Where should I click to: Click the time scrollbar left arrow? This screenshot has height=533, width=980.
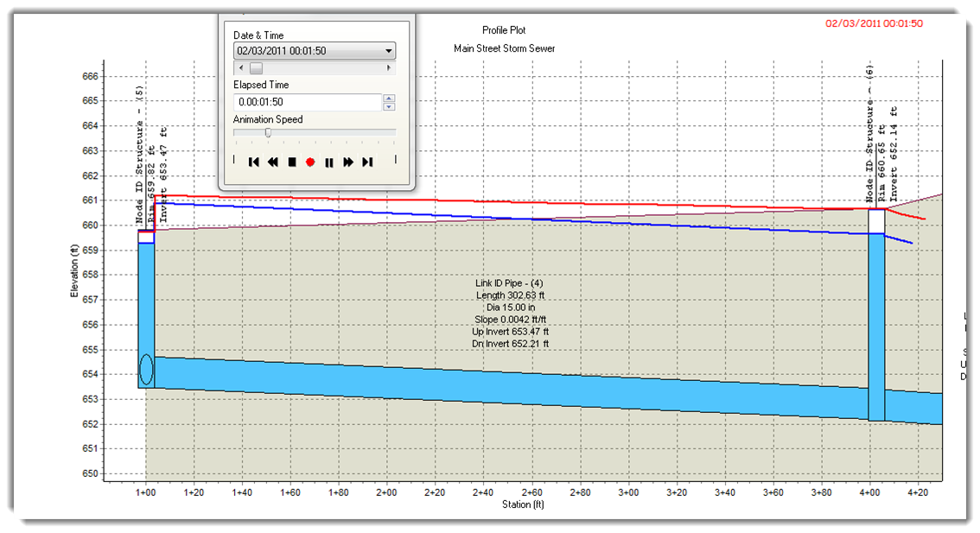239,67
